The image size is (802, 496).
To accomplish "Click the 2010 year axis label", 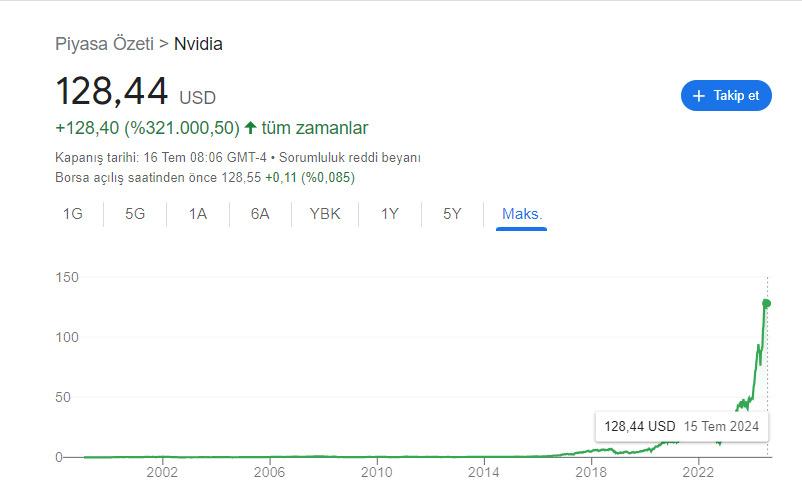I will (x=376, y=473).
